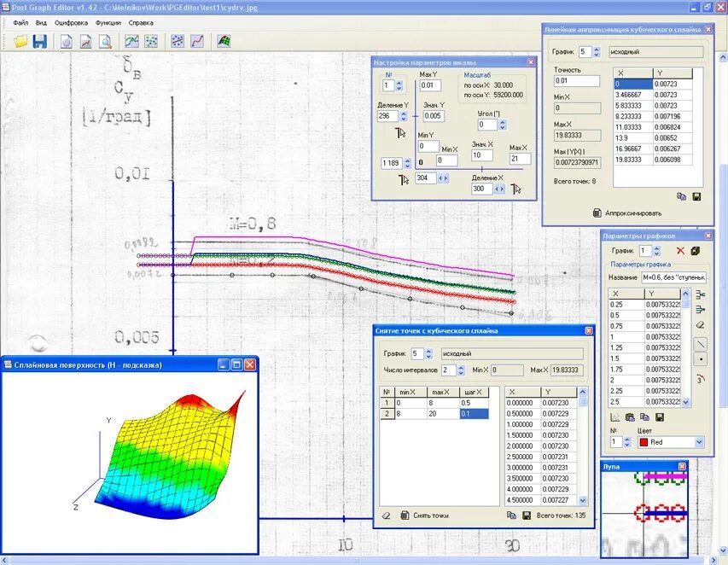Adjust Деление Y 296 stepper

pos(404,116)
